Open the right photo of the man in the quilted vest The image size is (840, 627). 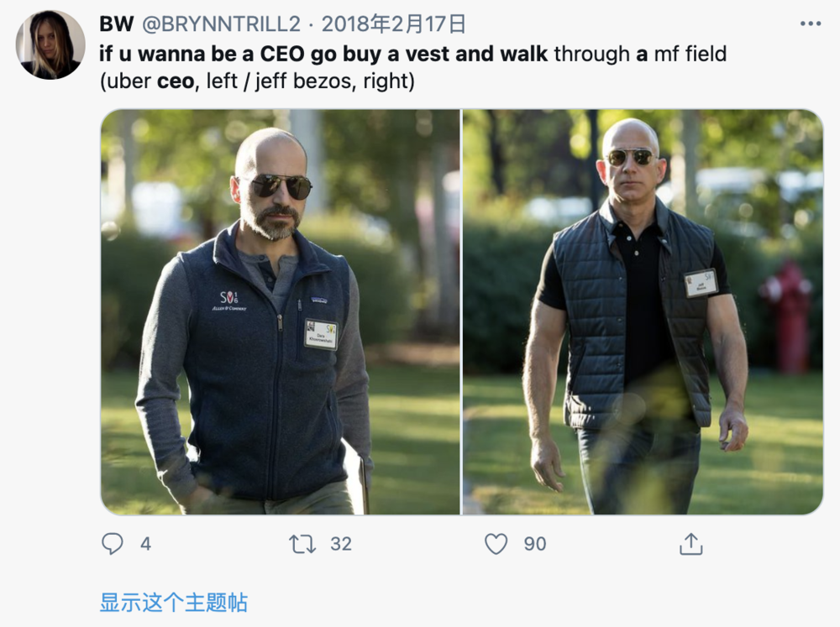pyautogui.click(x=643, y=311)
